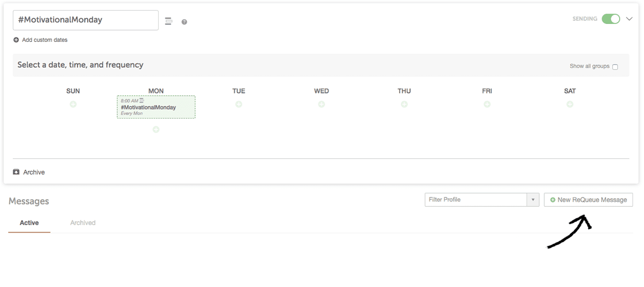The image size is (644, 287).
Task: Add a time slot on Saturday
Action: pyautogui.click(x=570, y=104)
